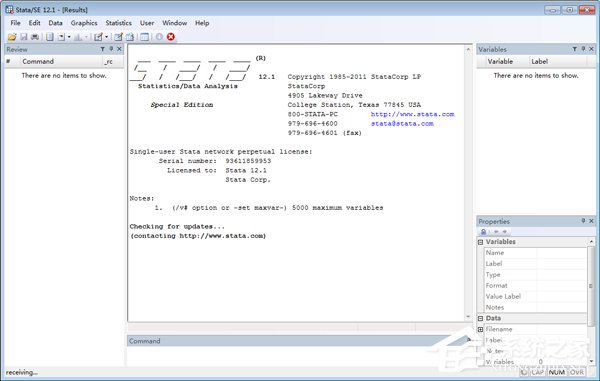The width and height of the screenshot is (600, 381).
Task: Click the red Break button
Action: click(171, 37)
